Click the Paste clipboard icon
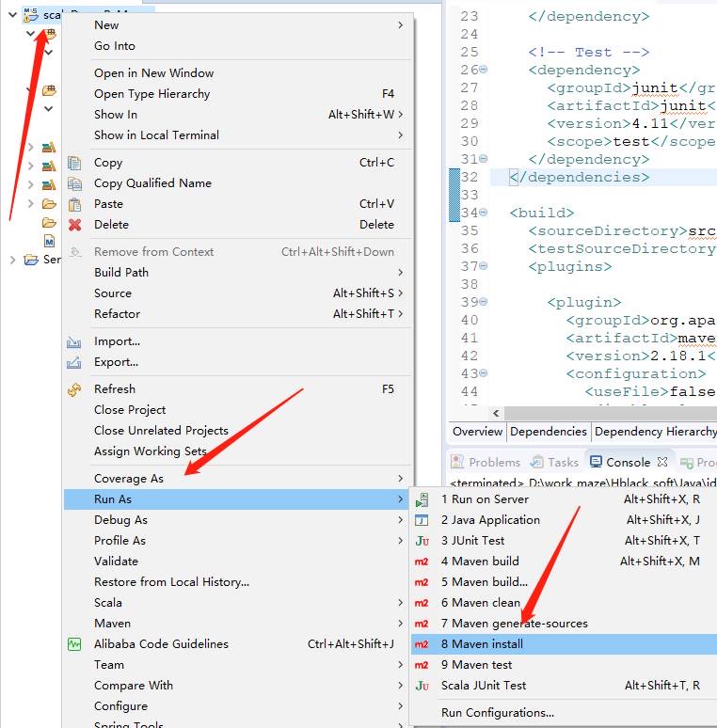Viewport: 717px width, 728px height. click(x=74, y=204)
